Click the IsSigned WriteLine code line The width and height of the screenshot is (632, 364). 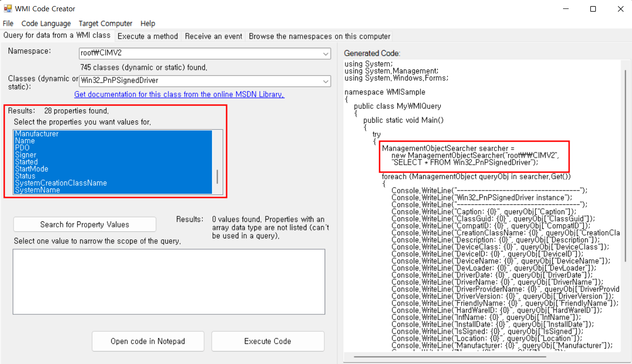pyautogui.click(x=488, y=331)
